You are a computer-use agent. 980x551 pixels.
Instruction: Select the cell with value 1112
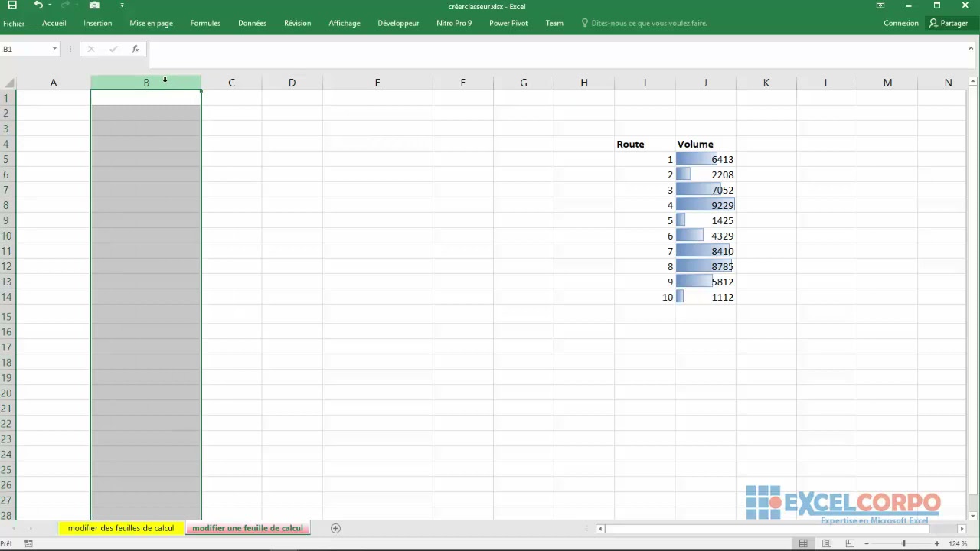705,297
